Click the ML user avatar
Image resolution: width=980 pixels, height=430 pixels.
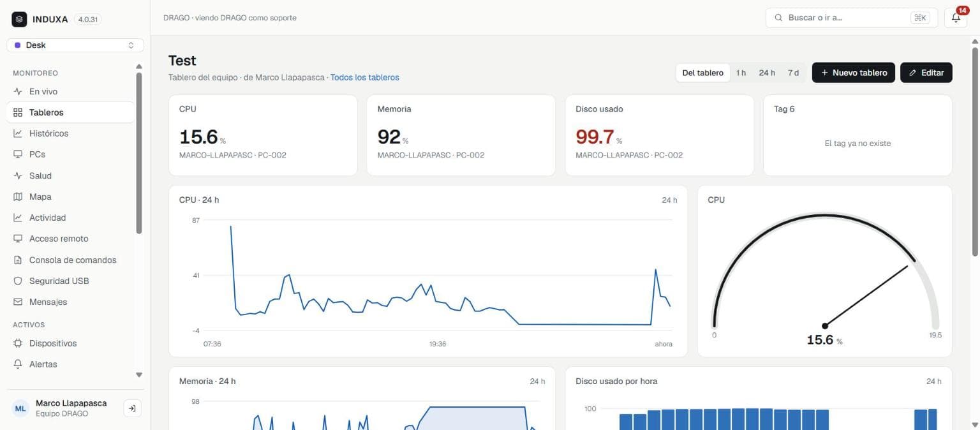click(21, 408)
